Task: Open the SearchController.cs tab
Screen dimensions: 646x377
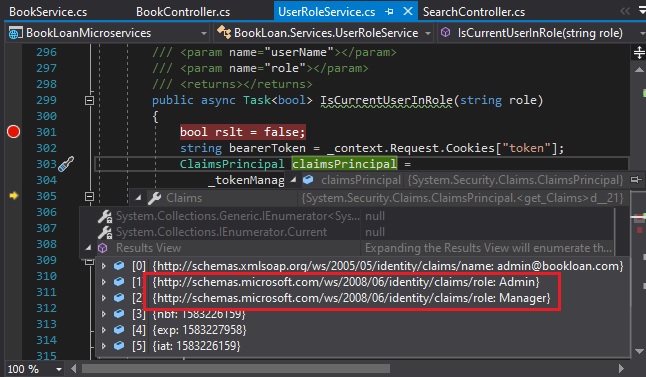Action: coord(474,12)
